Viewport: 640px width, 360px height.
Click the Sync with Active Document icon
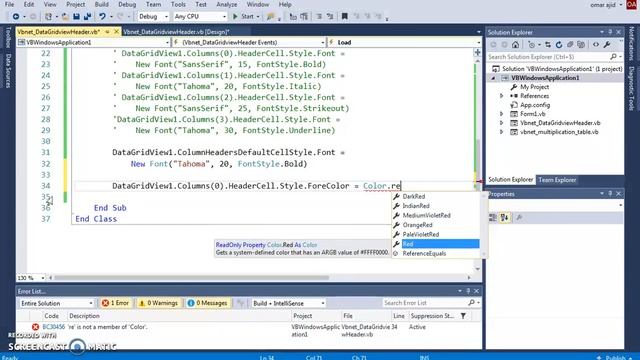[x=548, y=44]
